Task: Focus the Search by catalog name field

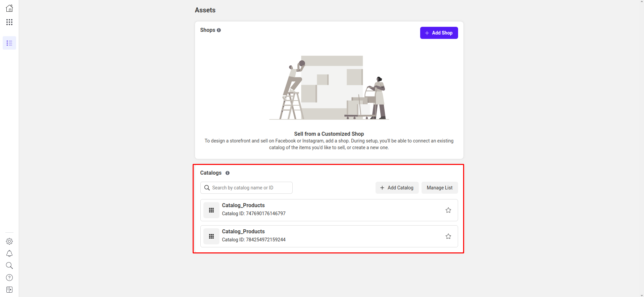Action: (x=248, y=188)
